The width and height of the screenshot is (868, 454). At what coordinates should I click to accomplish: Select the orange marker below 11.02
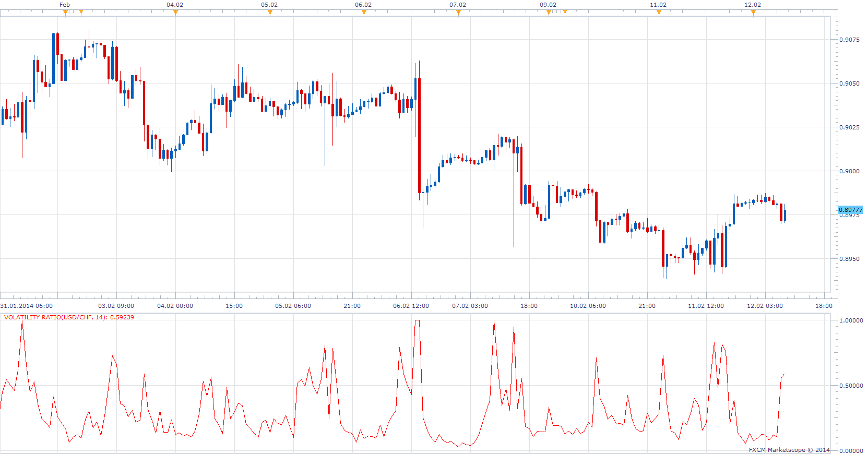tap(659, 13)
